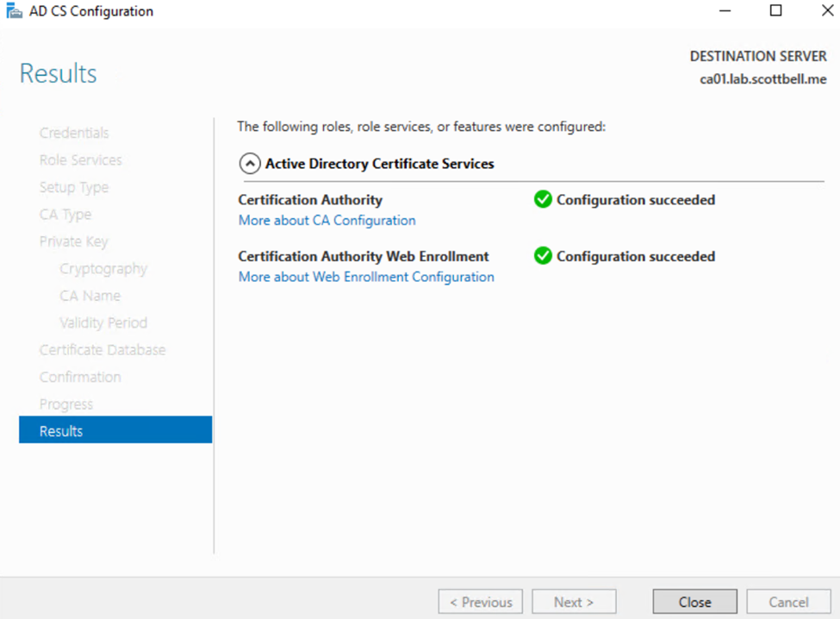Choose Validity Period sub-step

103,322
